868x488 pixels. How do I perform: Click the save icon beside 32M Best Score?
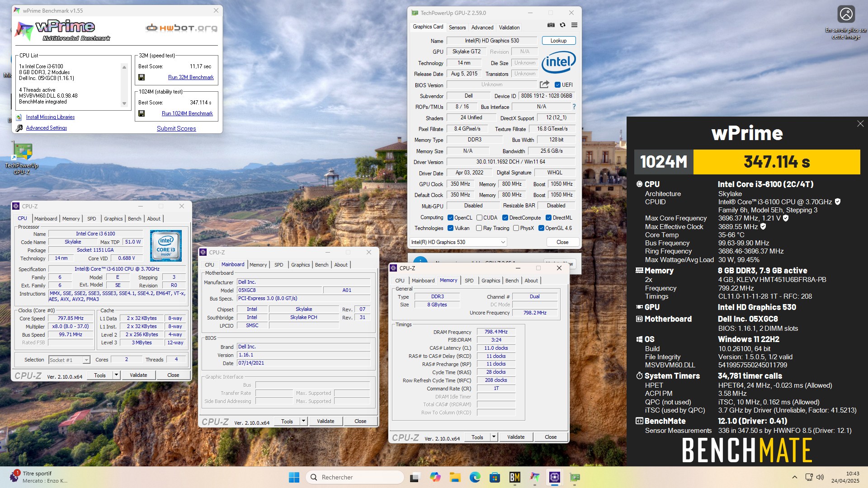(x=142, y=77)
